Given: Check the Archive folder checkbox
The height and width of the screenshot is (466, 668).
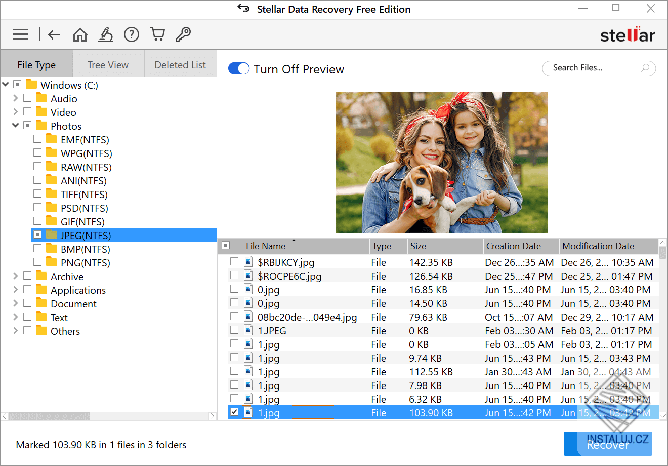Looking at the screenshot, I should pyautogui.click(x=27, y=276).
